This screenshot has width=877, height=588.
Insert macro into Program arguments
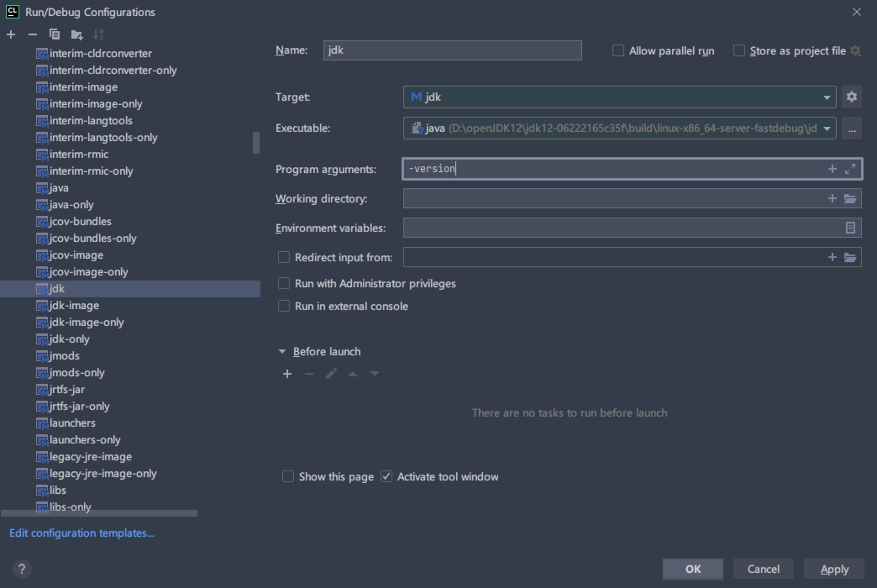coord(832,169)
